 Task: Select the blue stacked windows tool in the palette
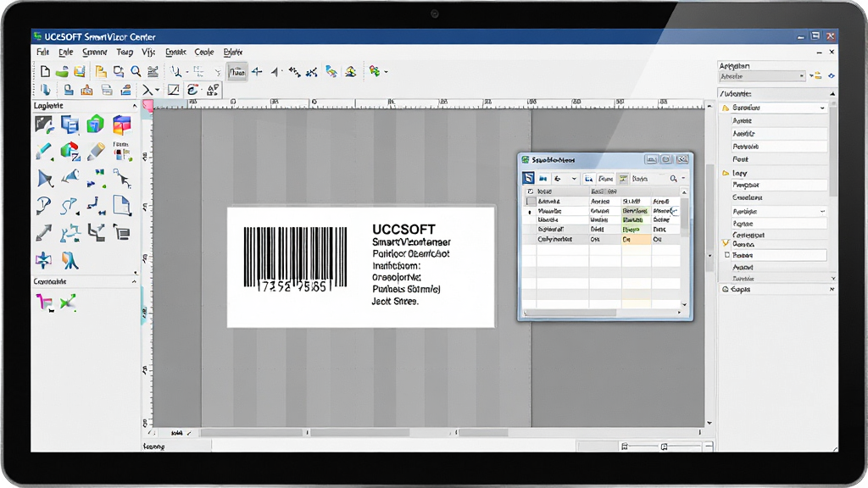pos(70,125)
